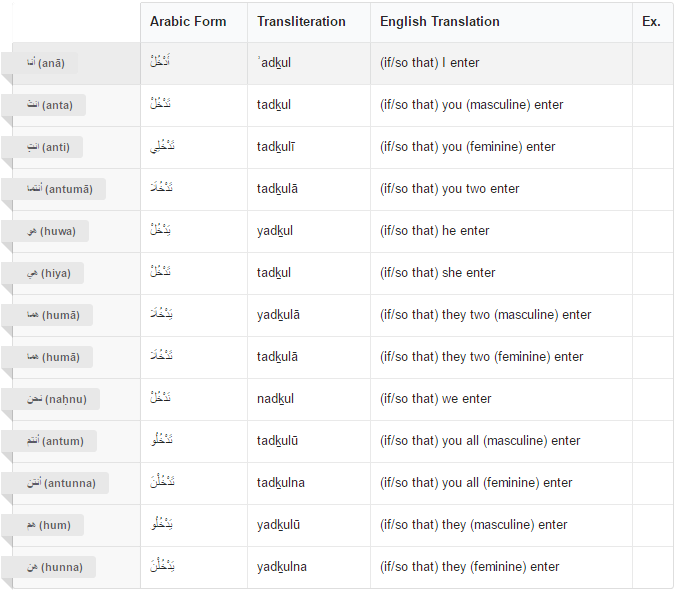Select the (anā) pronoun row label

pyautogui.click(x=39, y=63)
